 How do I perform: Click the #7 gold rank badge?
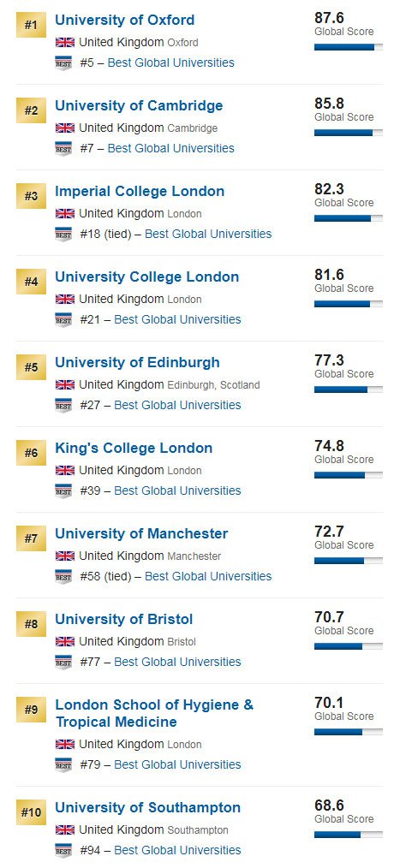click(x=31, y=538)
